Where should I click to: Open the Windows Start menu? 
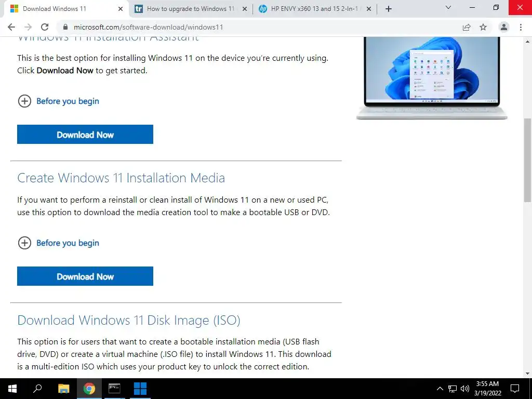click(x=12, y=389)
